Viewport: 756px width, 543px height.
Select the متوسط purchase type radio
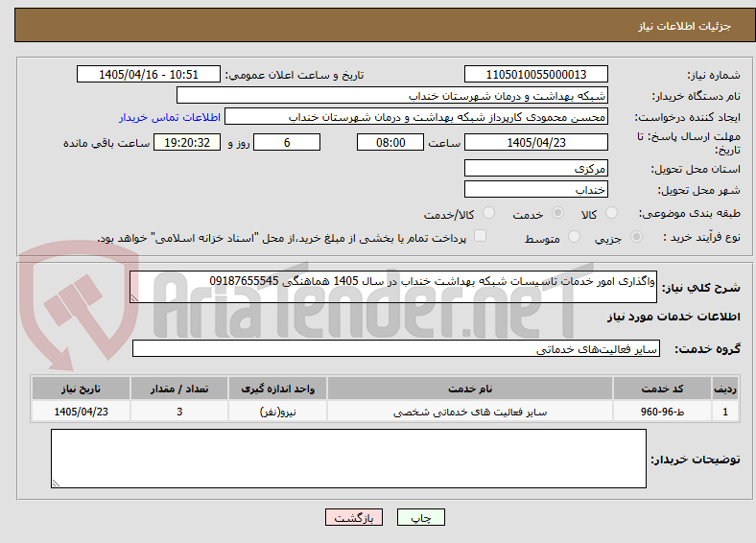coord(574,237)
